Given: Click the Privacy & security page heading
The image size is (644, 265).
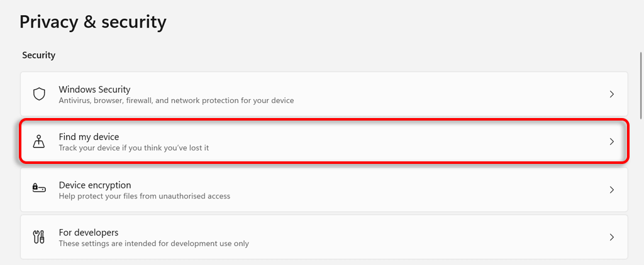Looking at the screenshot, I should (93, 23).
